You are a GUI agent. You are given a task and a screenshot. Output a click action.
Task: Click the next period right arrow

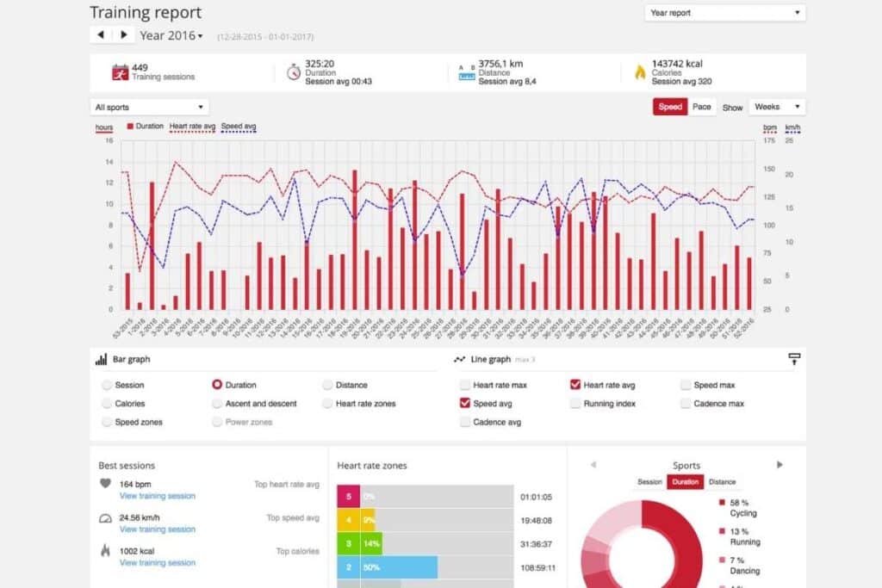[x=124, y=35]
